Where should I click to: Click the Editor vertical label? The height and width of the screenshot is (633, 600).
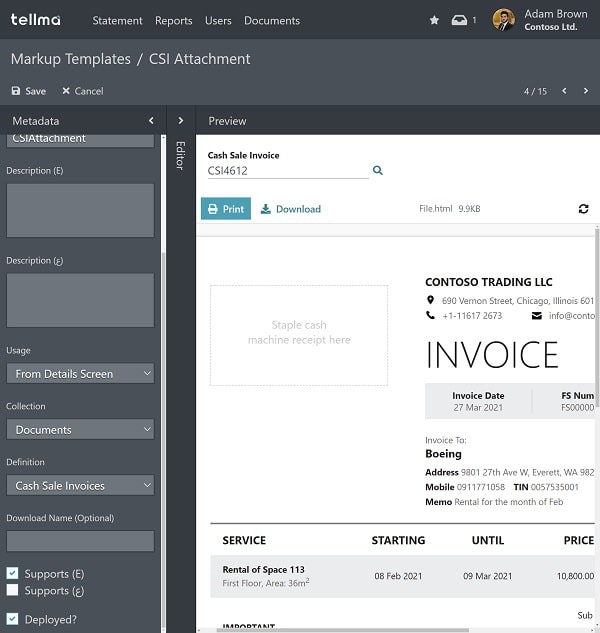pyautogui.click(x=180, y=155)
